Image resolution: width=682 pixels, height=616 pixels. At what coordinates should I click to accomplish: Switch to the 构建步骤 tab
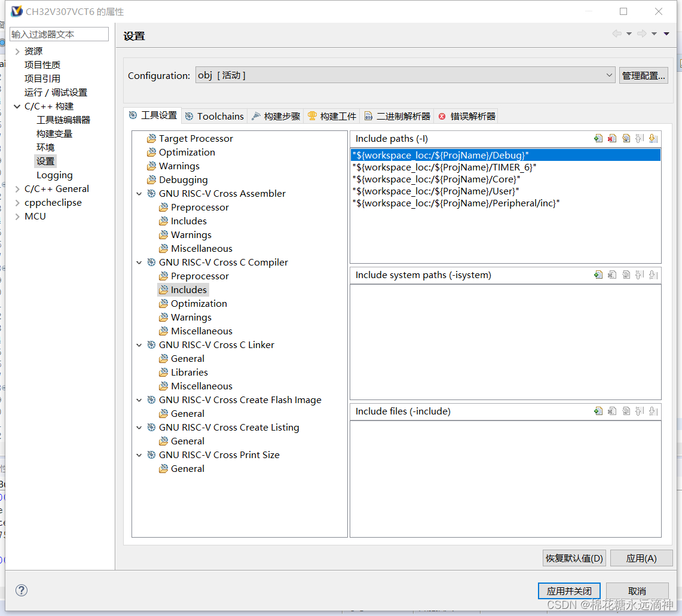276,116
